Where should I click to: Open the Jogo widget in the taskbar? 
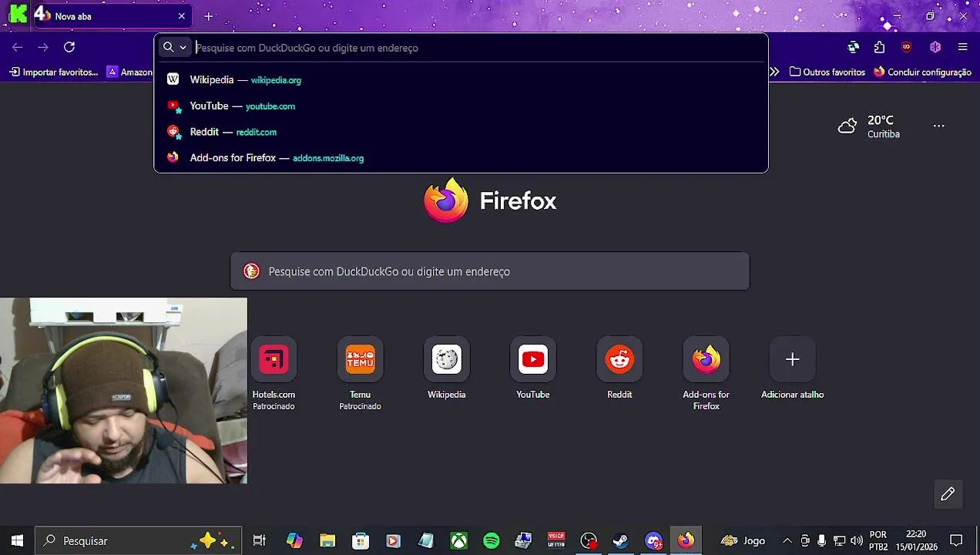pos(743,541)
